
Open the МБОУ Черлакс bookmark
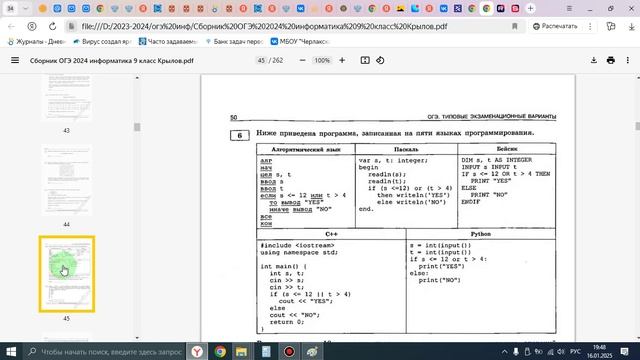click(299, 41)
